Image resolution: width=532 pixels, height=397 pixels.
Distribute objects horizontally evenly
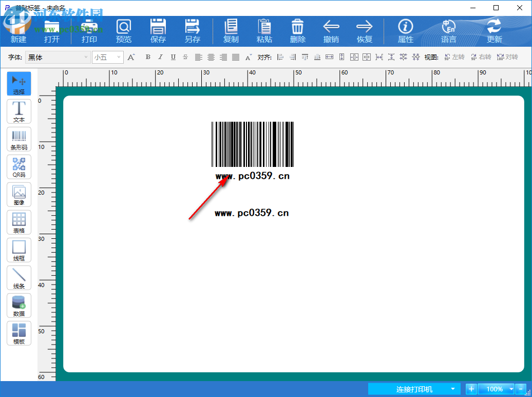pyautogui.click(x=379, y=57)
